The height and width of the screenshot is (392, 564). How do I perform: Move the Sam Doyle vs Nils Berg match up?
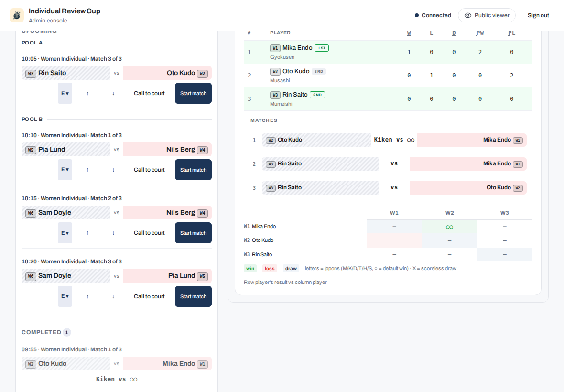(x=87, y=233)
